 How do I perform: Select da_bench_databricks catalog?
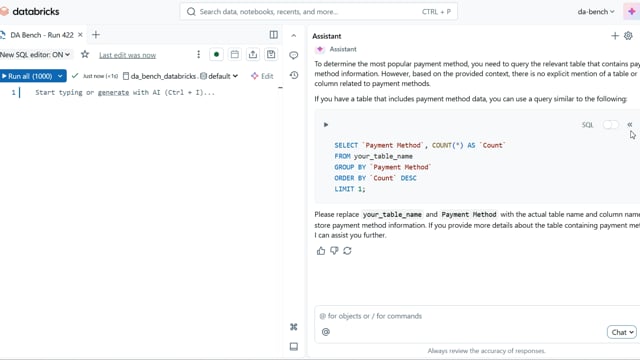click(160, 76)
